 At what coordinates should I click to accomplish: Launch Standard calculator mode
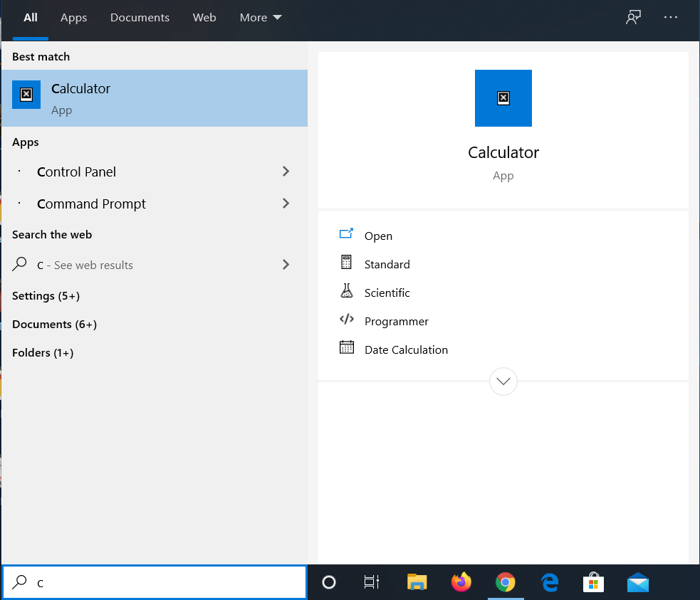[387, 264]
